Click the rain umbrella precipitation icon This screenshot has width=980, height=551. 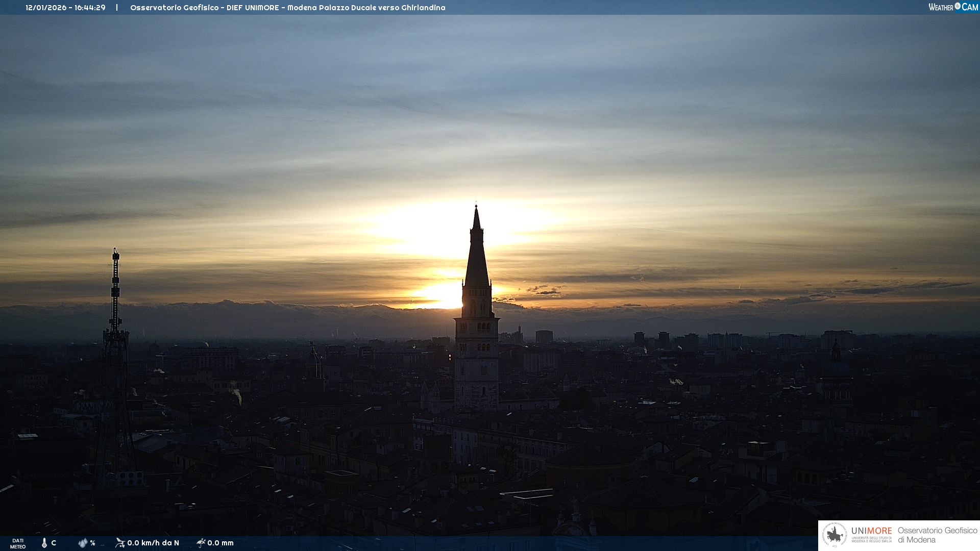point(201,543)
